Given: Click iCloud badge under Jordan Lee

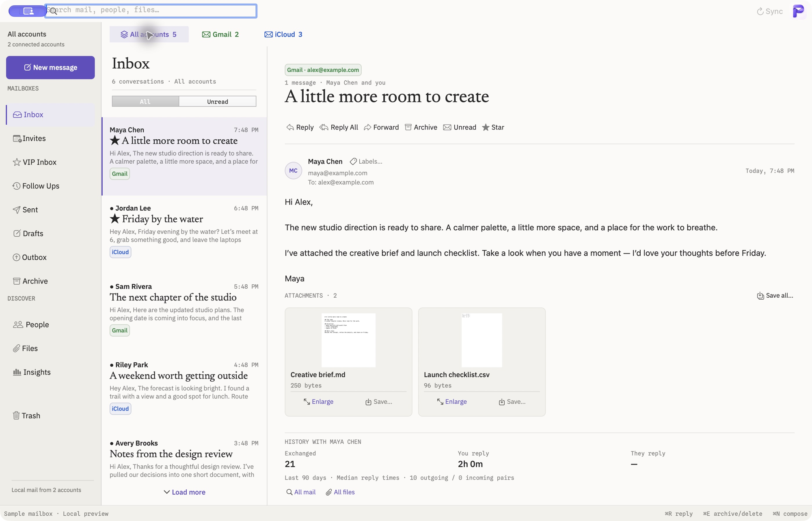Looking at the screenshot, I should pos(120,252).
